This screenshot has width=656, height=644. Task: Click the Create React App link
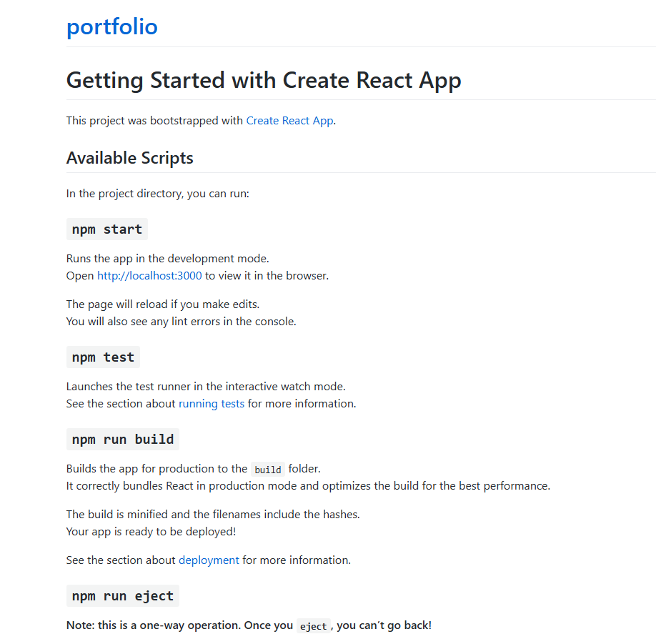(x=289, y=121)
